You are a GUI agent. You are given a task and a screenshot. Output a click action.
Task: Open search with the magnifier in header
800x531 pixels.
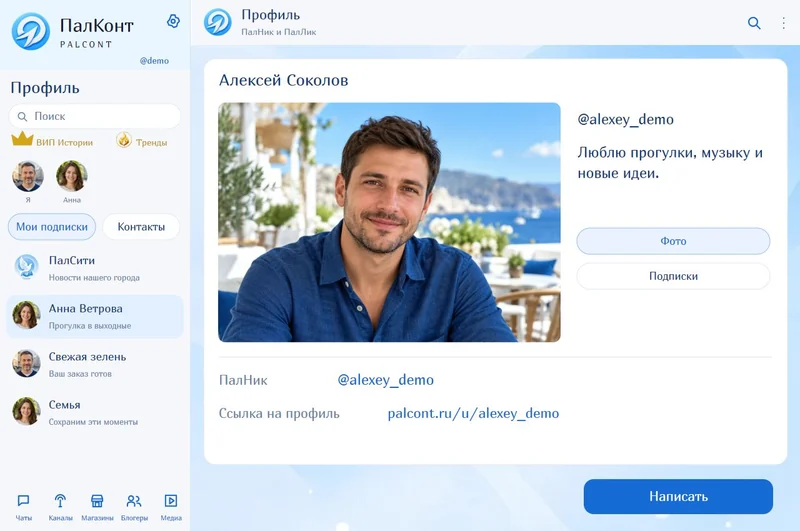(x=754, y=23)
